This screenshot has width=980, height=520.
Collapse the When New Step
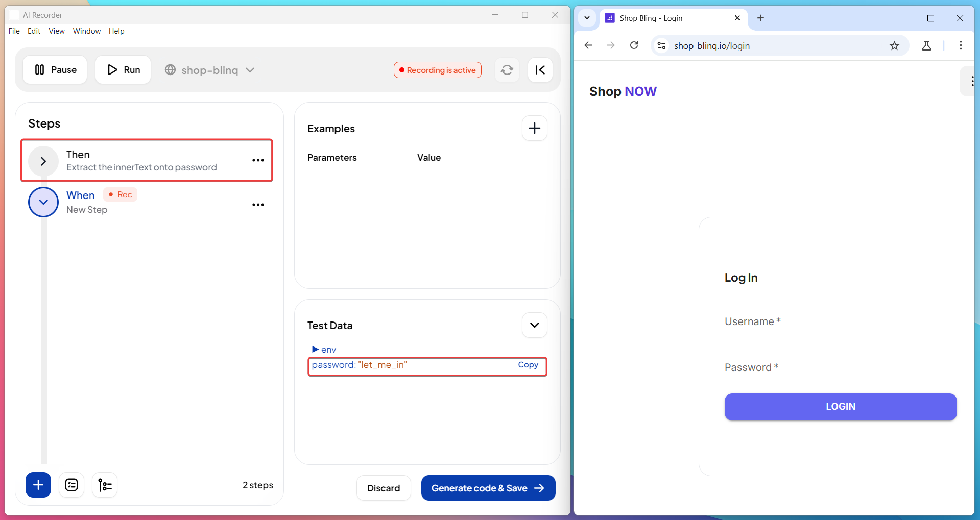pos(43,202)
